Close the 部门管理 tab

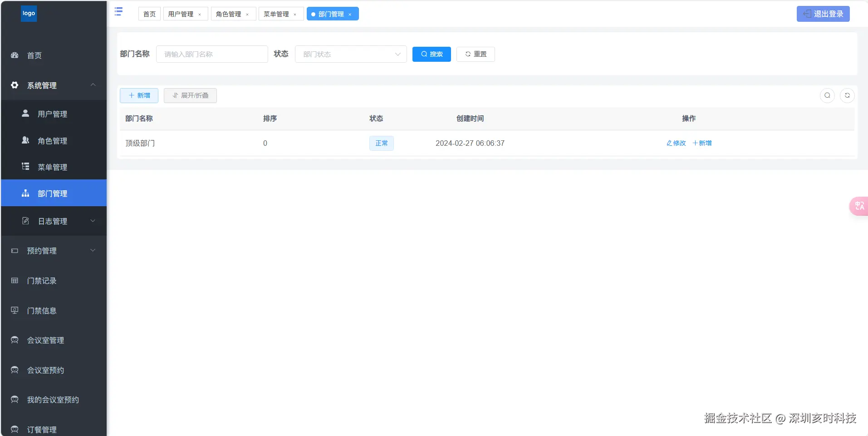350,15
